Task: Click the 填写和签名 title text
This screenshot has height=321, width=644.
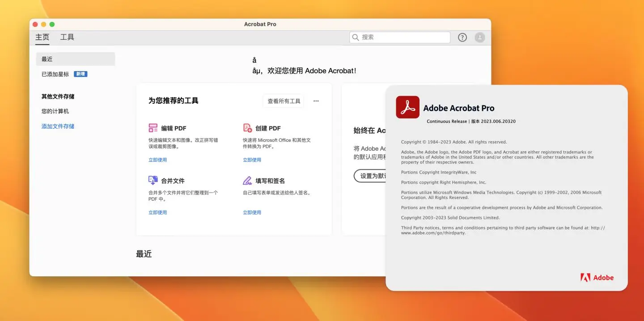Action: click(x=270, y=181)
